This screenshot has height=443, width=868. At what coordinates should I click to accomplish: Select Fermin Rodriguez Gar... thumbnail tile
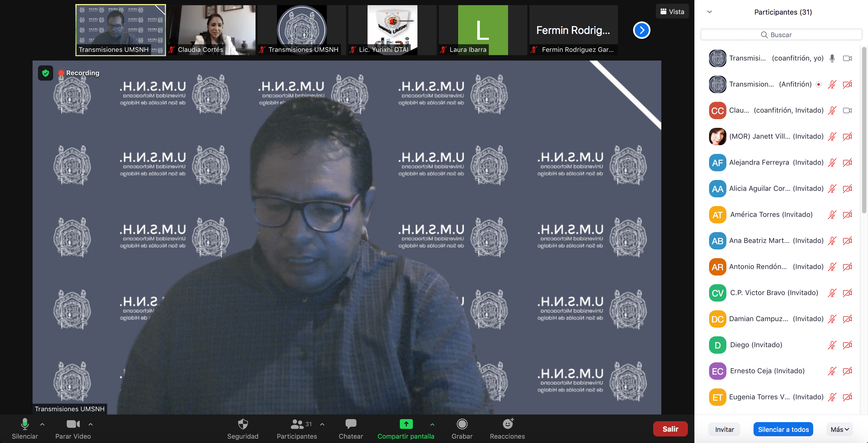(x=573, y=30)
